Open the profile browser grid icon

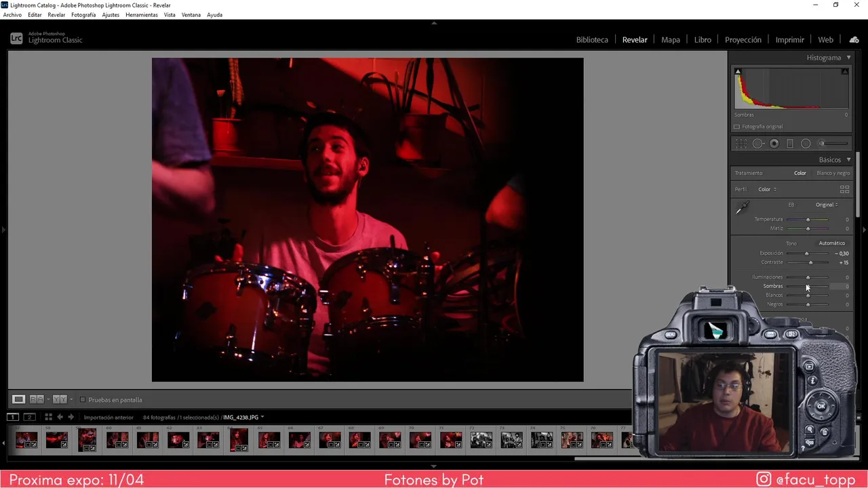pos(844,189)
